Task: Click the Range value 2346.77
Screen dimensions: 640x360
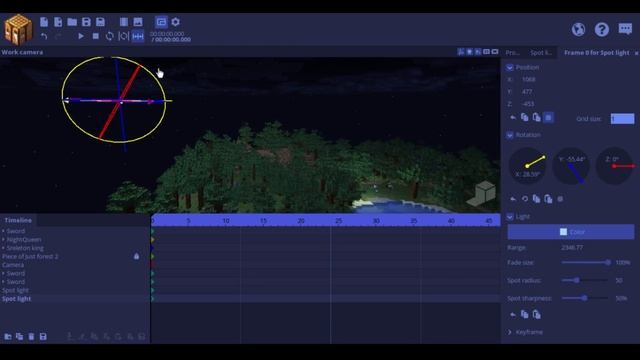Action: [572, 248]
